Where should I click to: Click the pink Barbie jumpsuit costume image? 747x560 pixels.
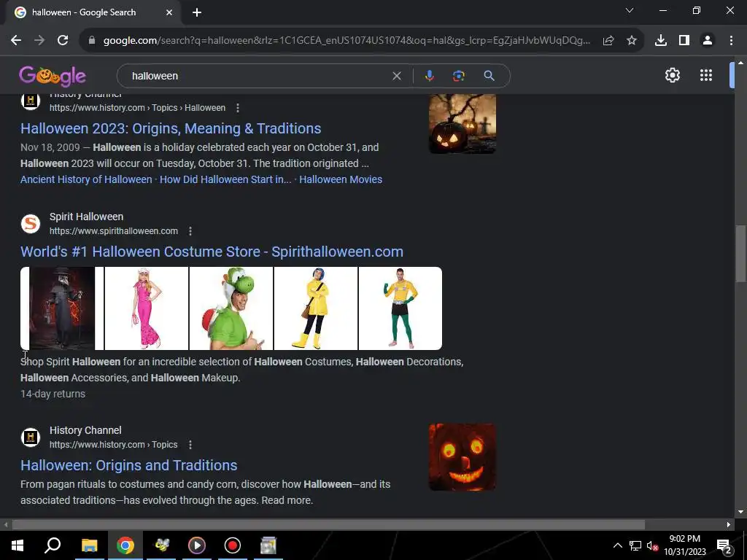pyautogui.click(x=146, y=308)
